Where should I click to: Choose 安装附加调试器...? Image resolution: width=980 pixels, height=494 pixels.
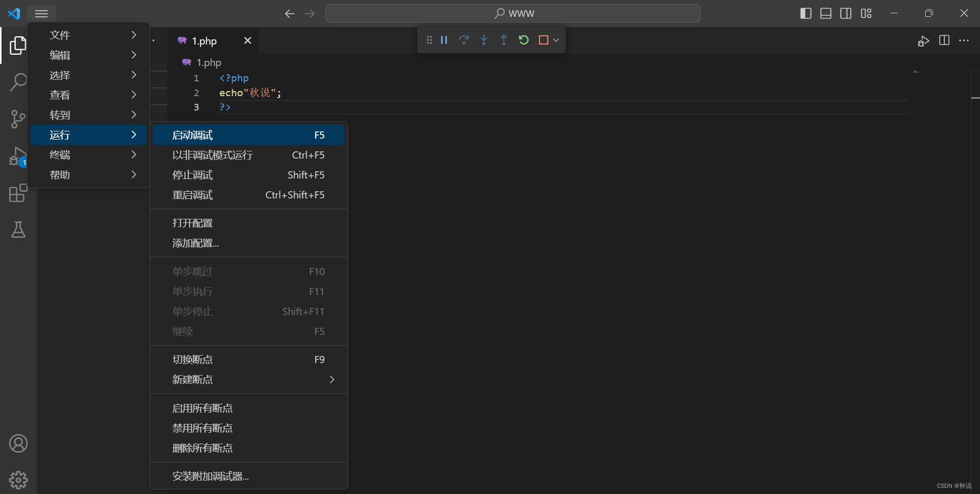tap(248, 476)
